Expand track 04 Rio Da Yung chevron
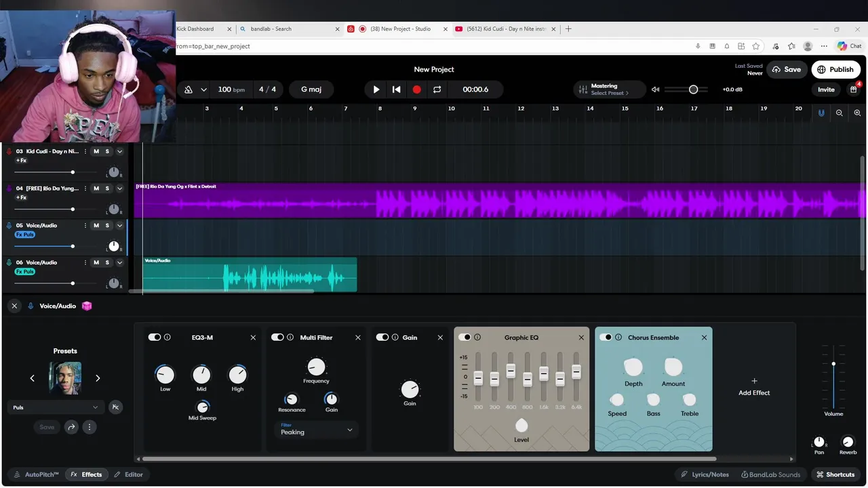 click(x=119, y=188)
